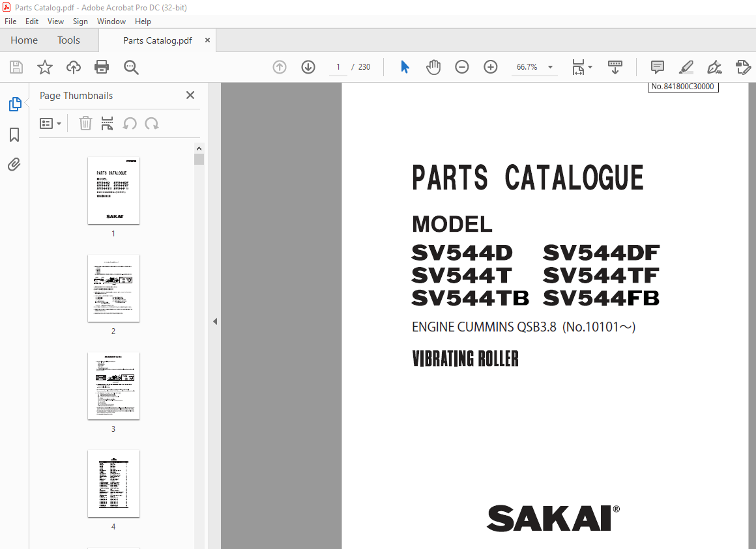Click the Share file icon
Screen dimensions: 756x549
point(743,67)
